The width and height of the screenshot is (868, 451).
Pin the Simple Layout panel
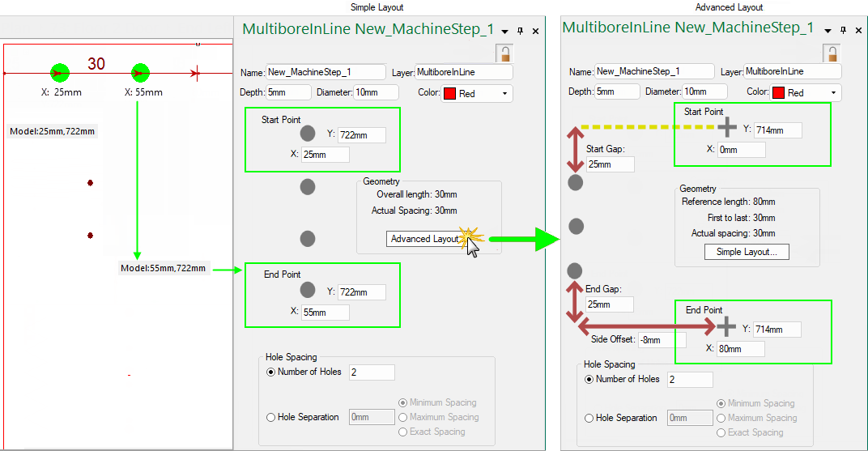(x=521, y=30)
